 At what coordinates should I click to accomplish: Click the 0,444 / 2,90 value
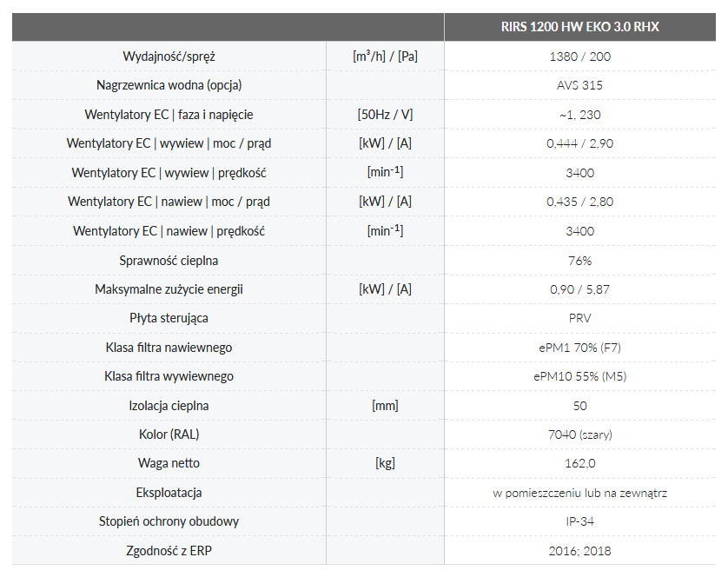coord(579,143)
